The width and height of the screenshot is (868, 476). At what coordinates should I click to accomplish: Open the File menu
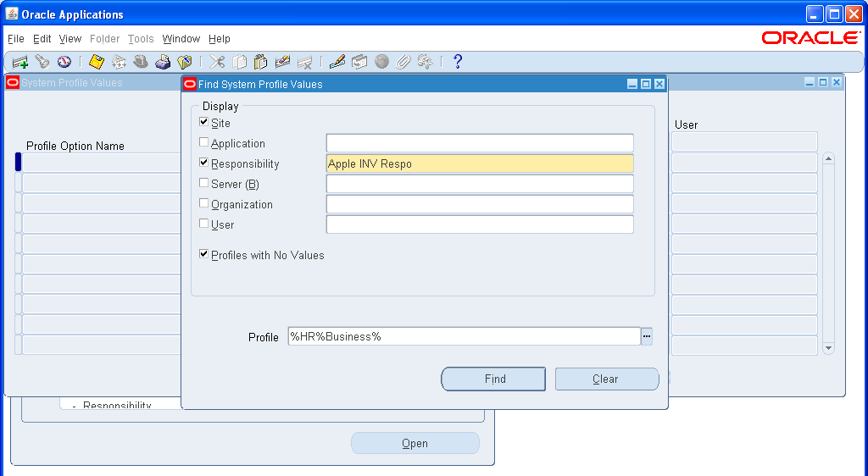coord(16,39)
